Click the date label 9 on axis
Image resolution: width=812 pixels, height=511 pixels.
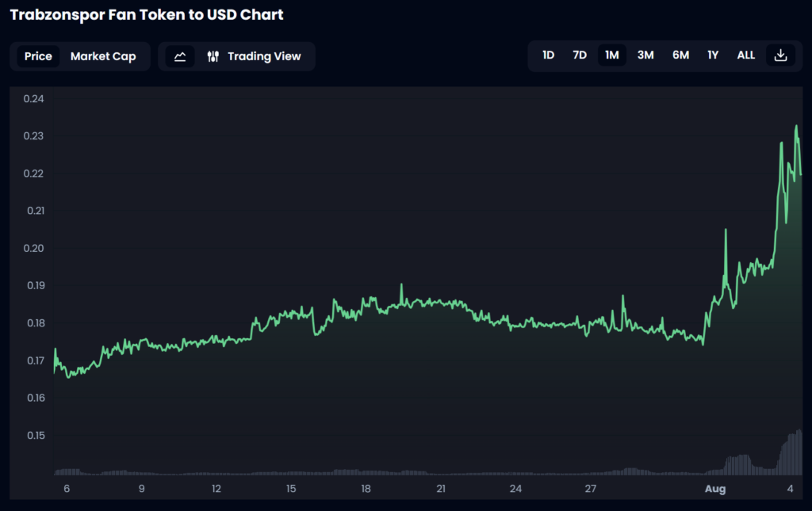pyautogui.click(x=141, y=489)
